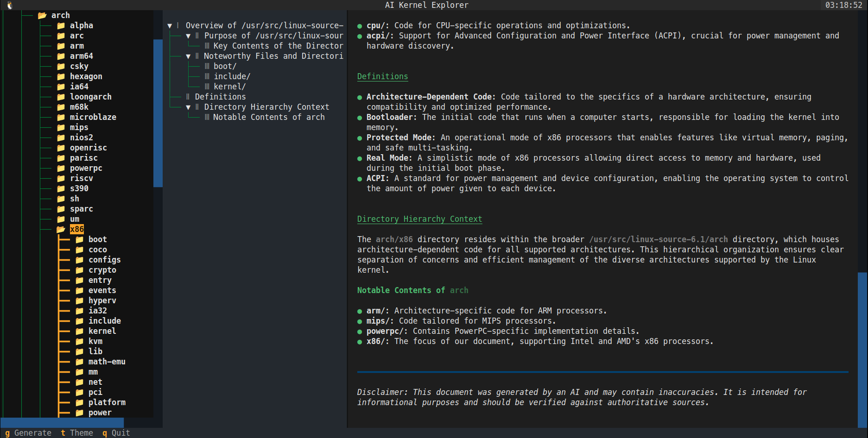Click the hyperv folder icon

click(79, 300)
